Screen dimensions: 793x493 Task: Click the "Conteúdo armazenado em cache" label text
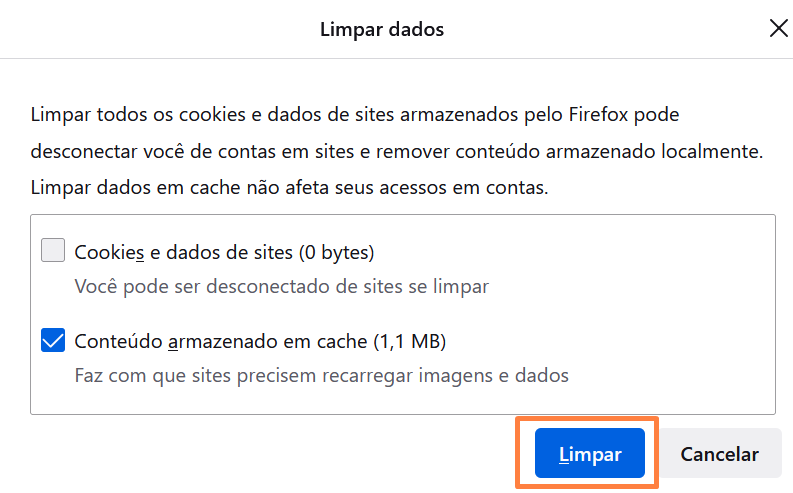(221, 341)
